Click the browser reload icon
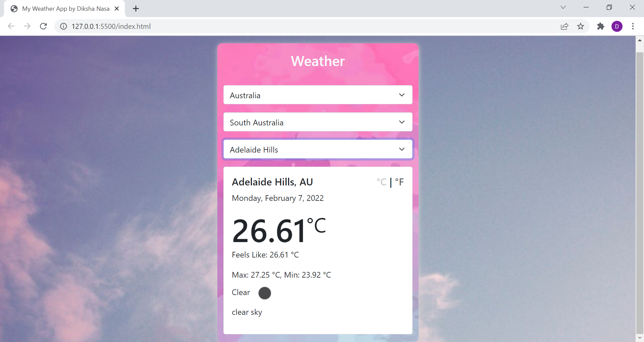The width and height of the screenshot is (644, 342). 43,26
